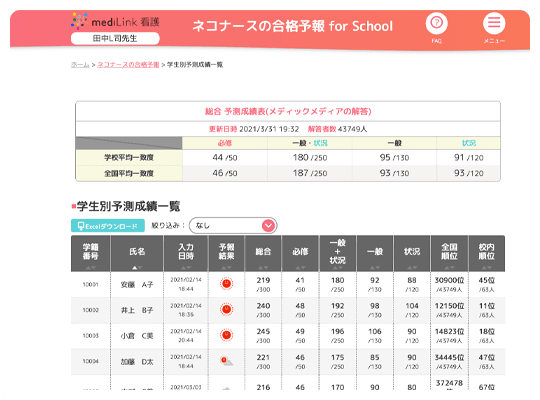The height and width of the screenshot is (400, 540).
Task: Sort by 状況 column header in student table
Action: pyautogui.click(x=412, y=254)
